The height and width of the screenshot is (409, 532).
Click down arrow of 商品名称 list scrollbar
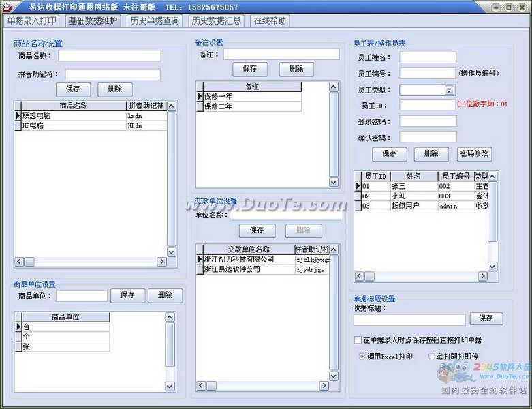pos(172,252)
